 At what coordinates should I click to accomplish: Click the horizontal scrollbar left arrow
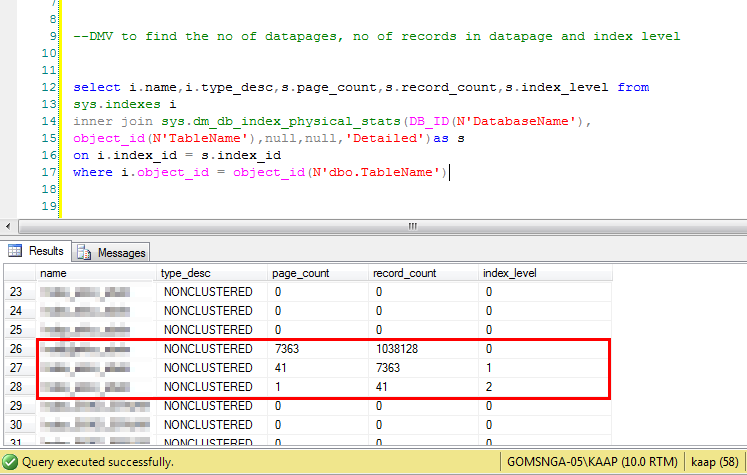tap(8, 226)
